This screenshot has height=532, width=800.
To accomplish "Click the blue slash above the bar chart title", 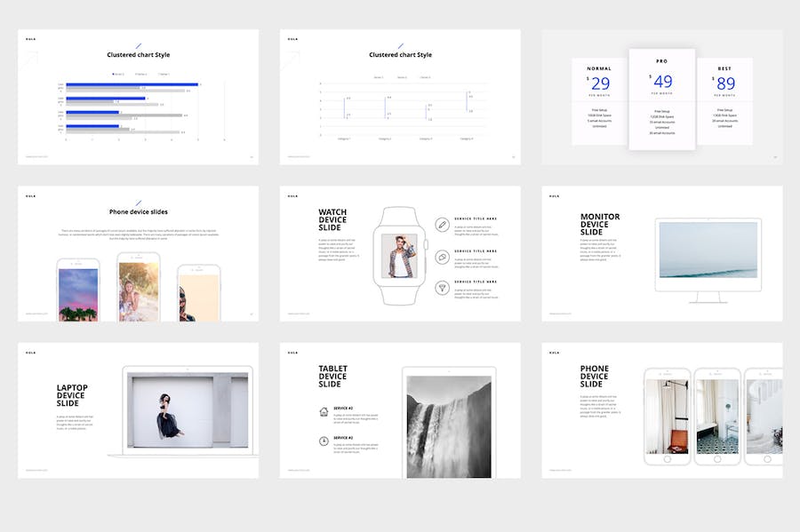I will (x=139, y=45).
